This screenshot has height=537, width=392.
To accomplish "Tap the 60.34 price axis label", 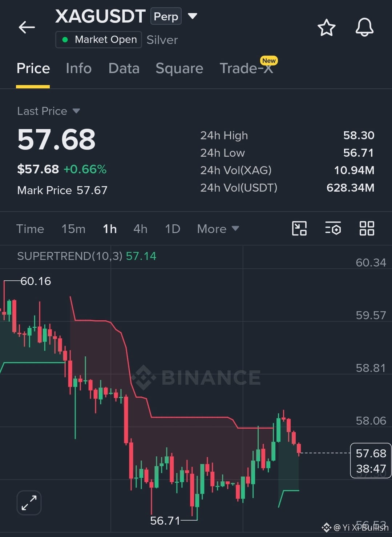I will tap(371, 263).
